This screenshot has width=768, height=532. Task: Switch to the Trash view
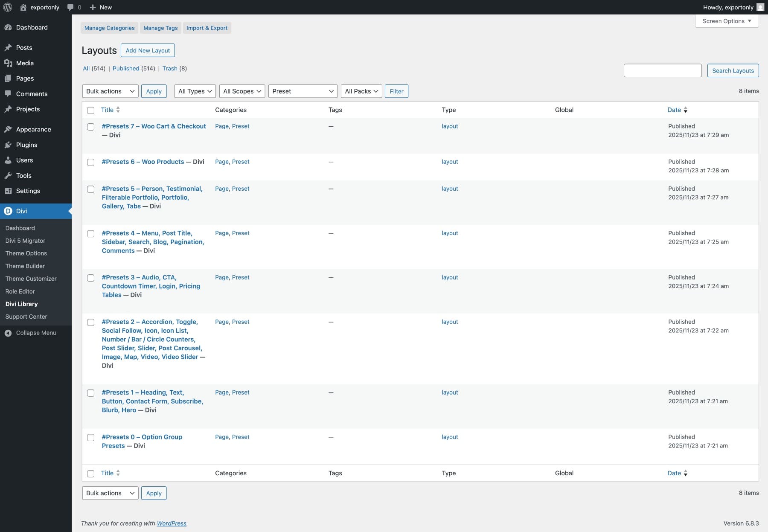[x=170, y=68]
